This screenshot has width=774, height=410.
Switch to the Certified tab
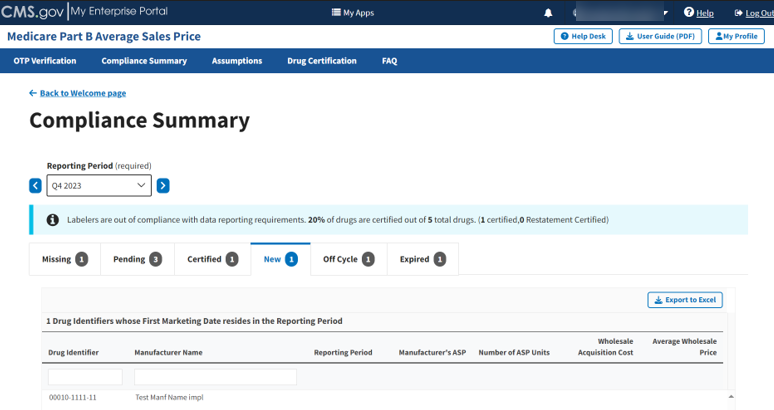pyautogui.click(x=212, y=259)
